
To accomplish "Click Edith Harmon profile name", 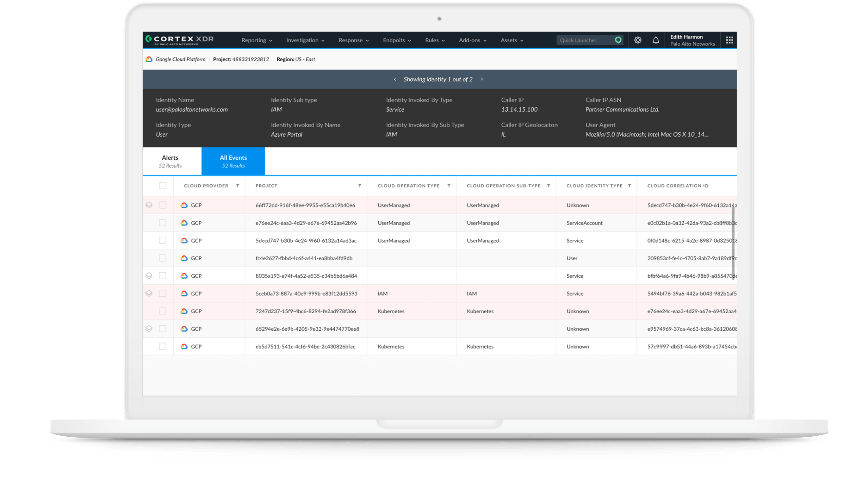I will click(686, 37).
